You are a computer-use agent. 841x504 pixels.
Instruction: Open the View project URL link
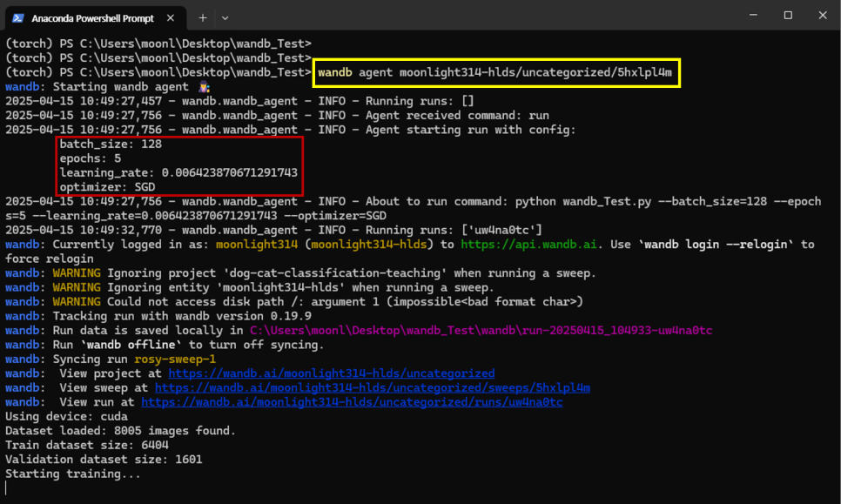[332, 373]
